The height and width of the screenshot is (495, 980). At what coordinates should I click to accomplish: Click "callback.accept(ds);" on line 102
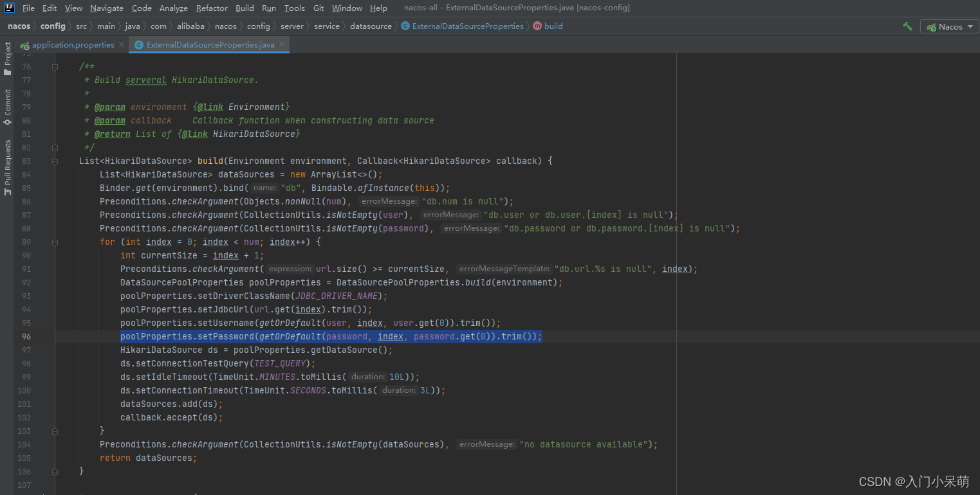pos(172,417)
